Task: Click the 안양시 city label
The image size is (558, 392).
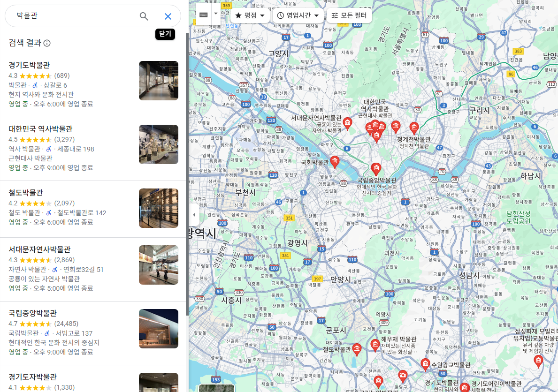Action: (341, 279)
